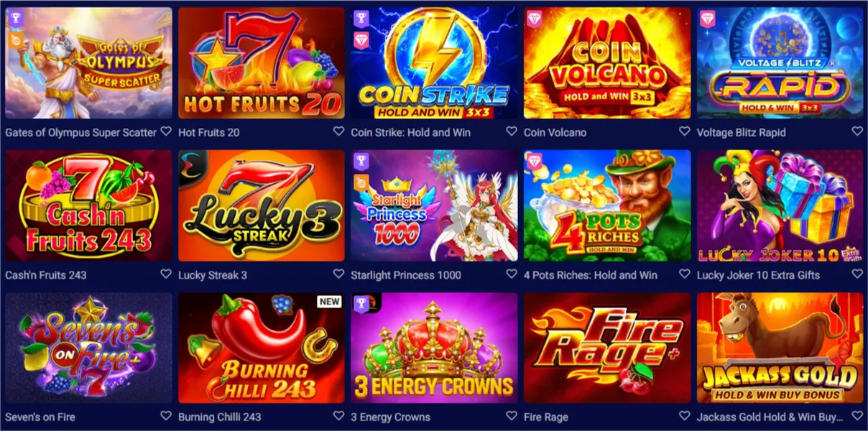The height and width of the screenshot is (431, 868).
Task: Click NEW badge on Burning Chilli 243
Action: pos(329,302)
